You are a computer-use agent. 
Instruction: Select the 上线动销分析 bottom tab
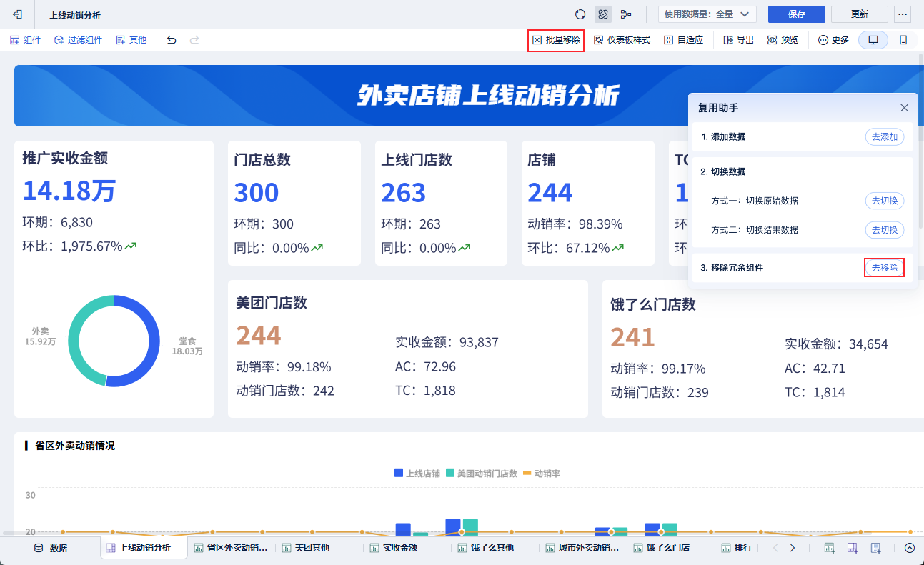pos(143,548)
